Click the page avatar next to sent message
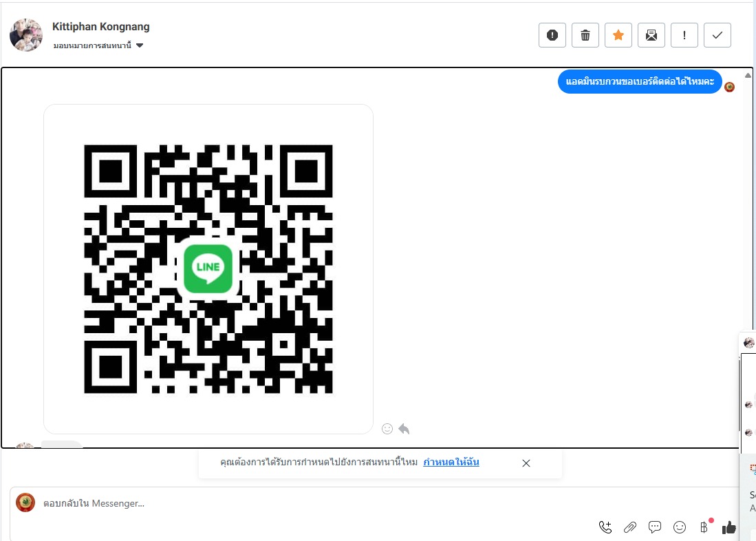 [729, 87]
